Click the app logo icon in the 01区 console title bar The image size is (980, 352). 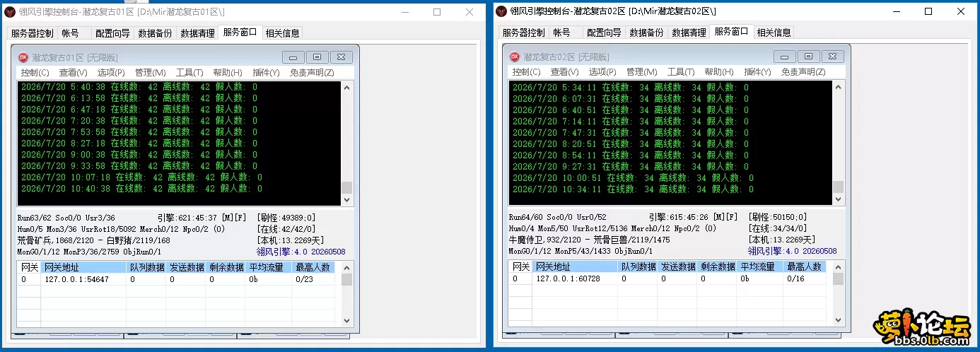[x=10, y=12]
